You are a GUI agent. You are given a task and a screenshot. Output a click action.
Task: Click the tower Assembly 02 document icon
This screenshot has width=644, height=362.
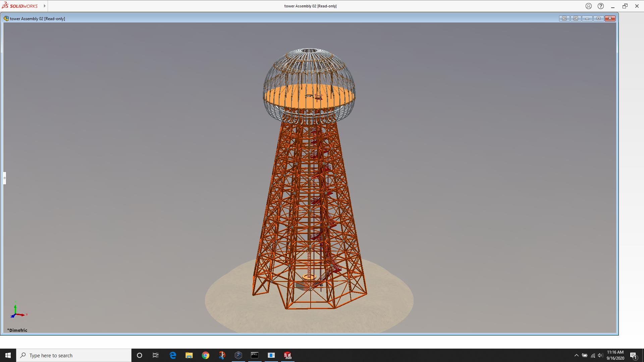tap(6, 18)
